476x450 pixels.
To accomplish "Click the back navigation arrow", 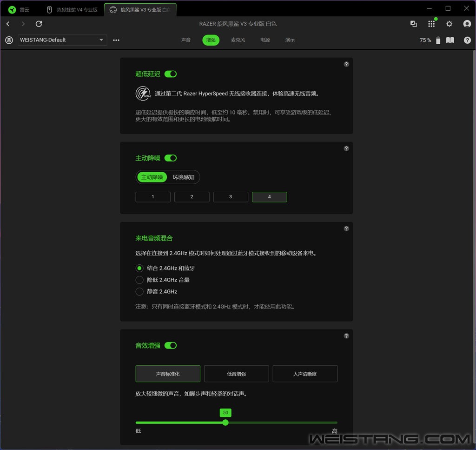I will pos(8,24).
